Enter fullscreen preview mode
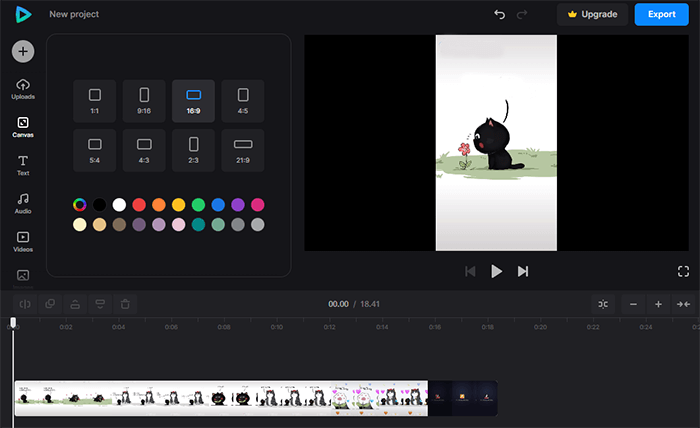 (x=683, y=271)
